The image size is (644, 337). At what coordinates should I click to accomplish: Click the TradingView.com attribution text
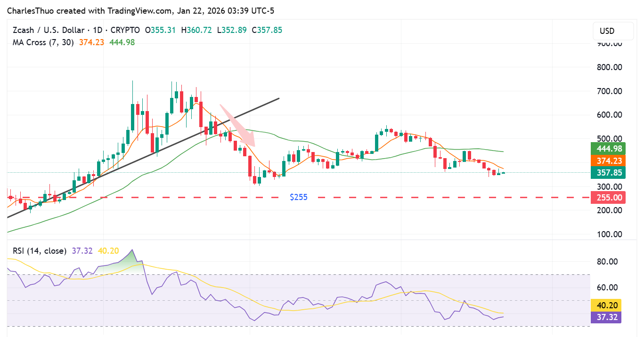pyautogui.click(x=138, y=10)
